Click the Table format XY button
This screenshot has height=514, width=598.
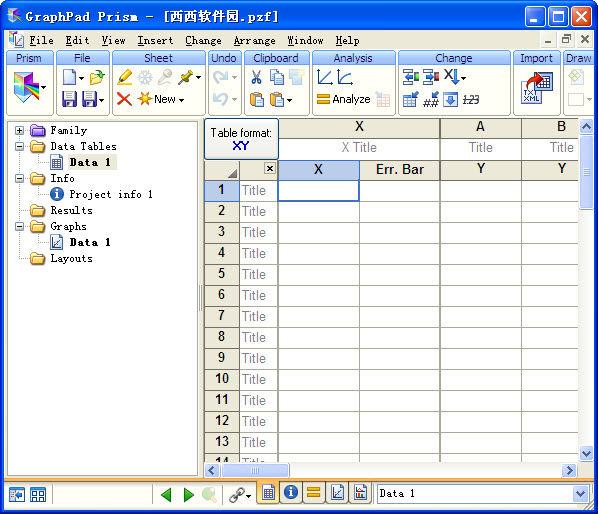tap(241, 139)
